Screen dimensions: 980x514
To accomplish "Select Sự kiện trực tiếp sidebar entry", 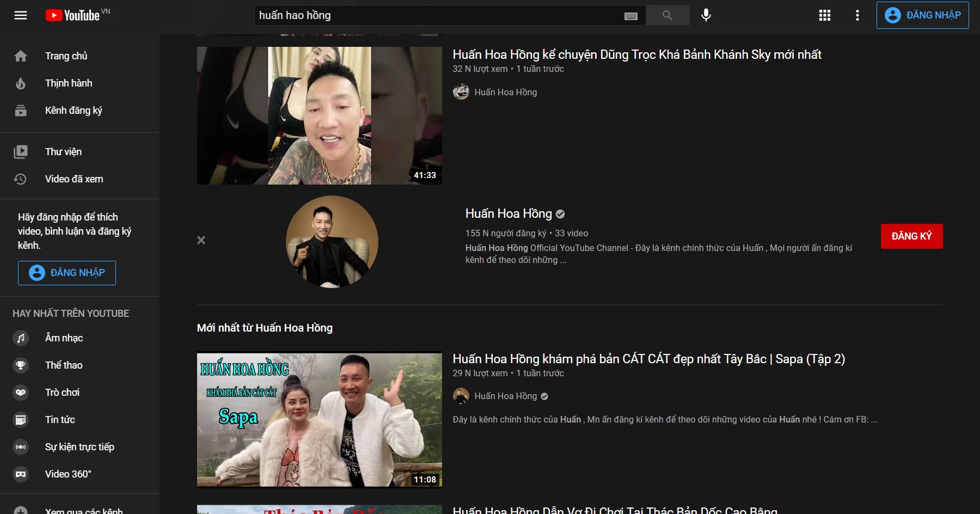I will (79, 447).
